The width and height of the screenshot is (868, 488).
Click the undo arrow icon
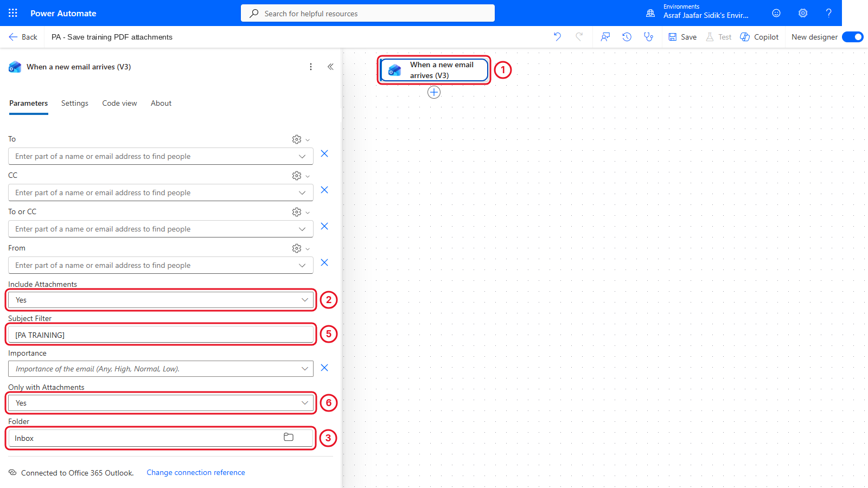click(x=557, y=37)
